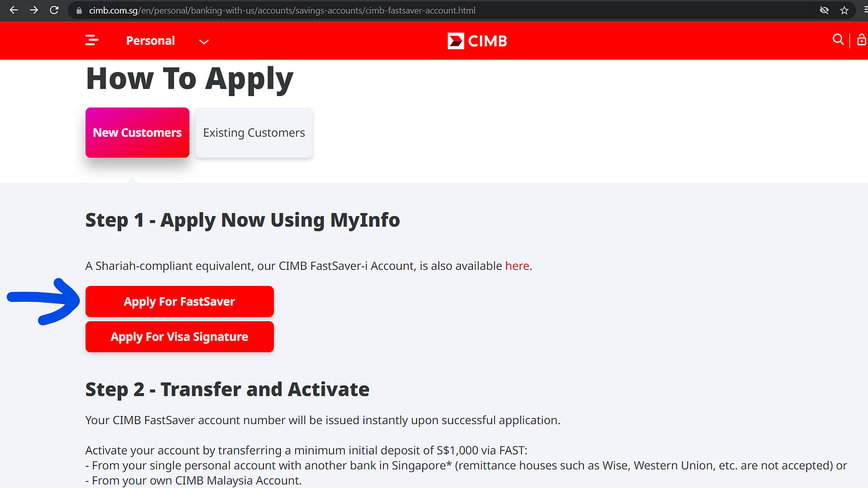This screenshot has width=868, height=488.
Task: Open the FastSaver-i "here" link
Action: coord(517,266)
